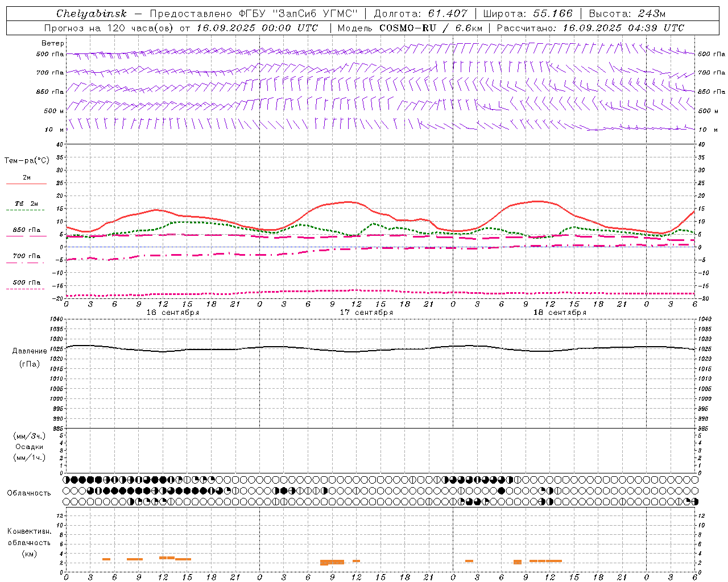This screenshot has height=582, width=728.
Task: Click the "16 сентября" date label
Action: coord(173,313)
